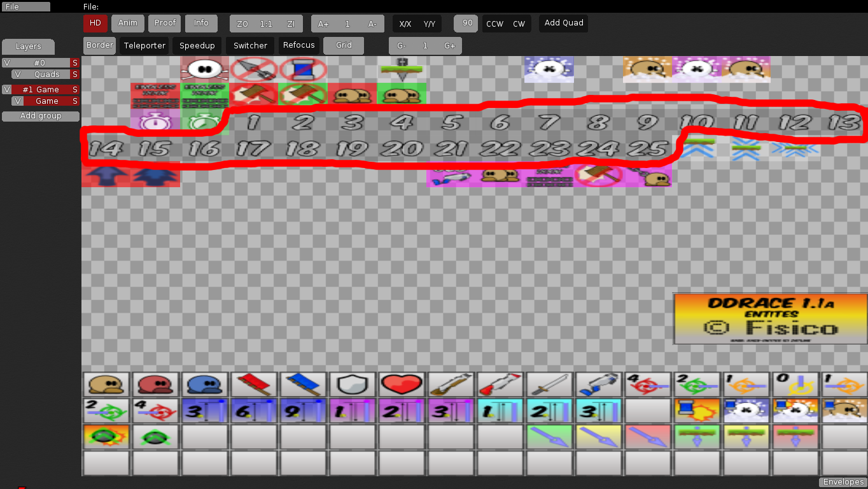
Task: Pick the grenade launcher weapon entity
Action: 500,385
